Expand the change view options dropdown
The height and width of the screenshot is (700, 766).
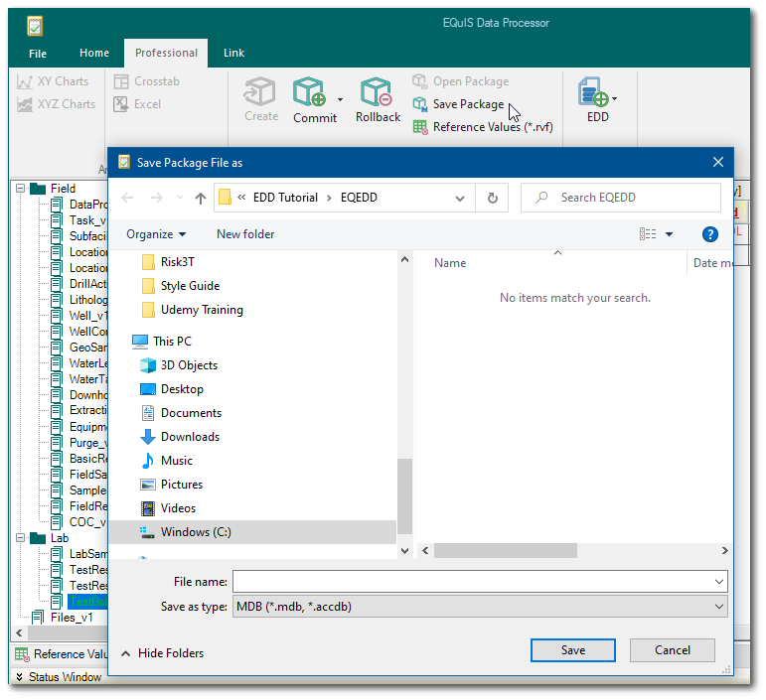[669, 234]
